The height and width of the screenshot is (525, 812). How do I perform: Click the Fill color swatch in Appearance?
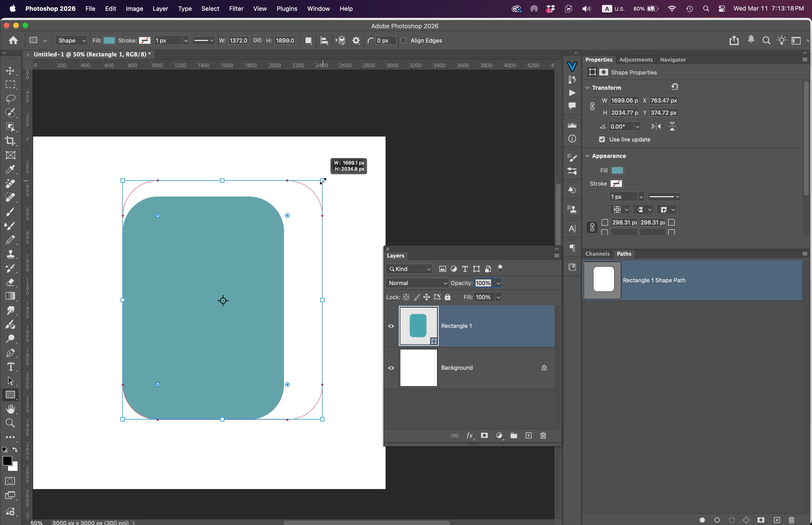pyautogui.click(x=617, y=170)
